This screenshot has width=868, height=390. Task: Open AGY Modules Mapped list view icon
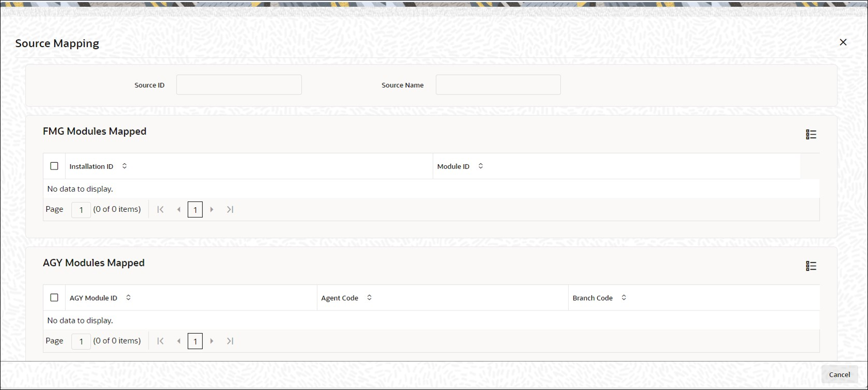tap(811, 266)
